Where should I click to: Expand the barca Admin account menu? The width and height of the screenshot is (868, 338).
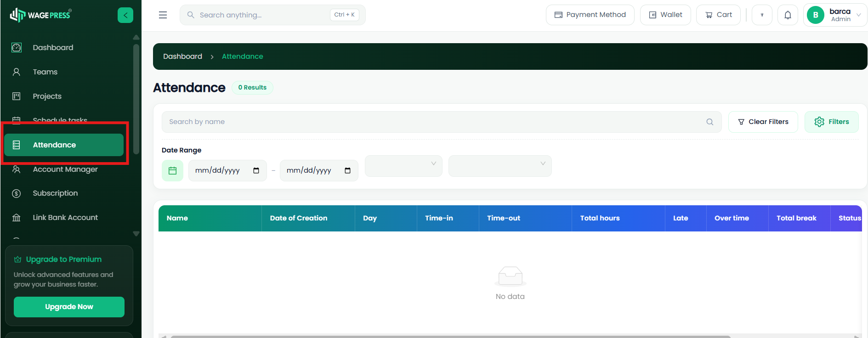pos(835,15)
